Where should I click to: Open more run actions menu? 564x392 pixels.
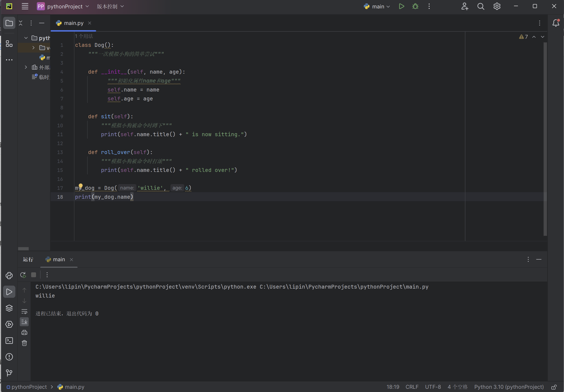(429, 6)
